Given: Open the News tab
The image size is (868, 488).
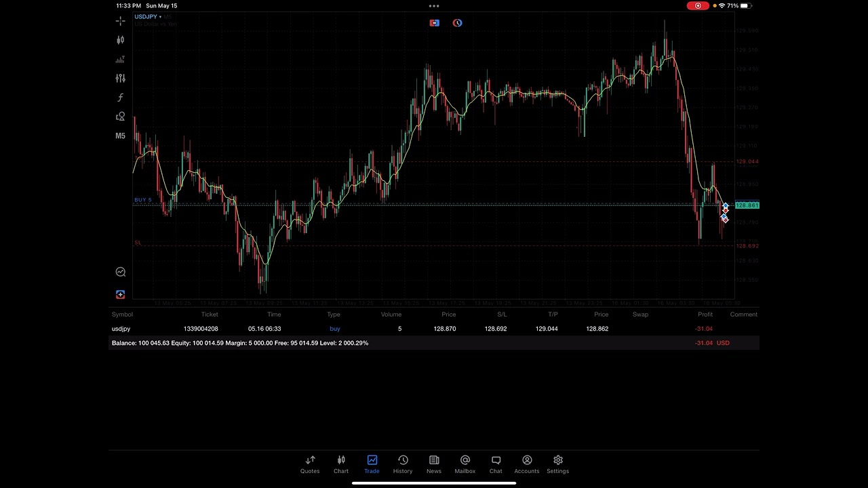Looking at the screenshot, I should coord(434,464).
